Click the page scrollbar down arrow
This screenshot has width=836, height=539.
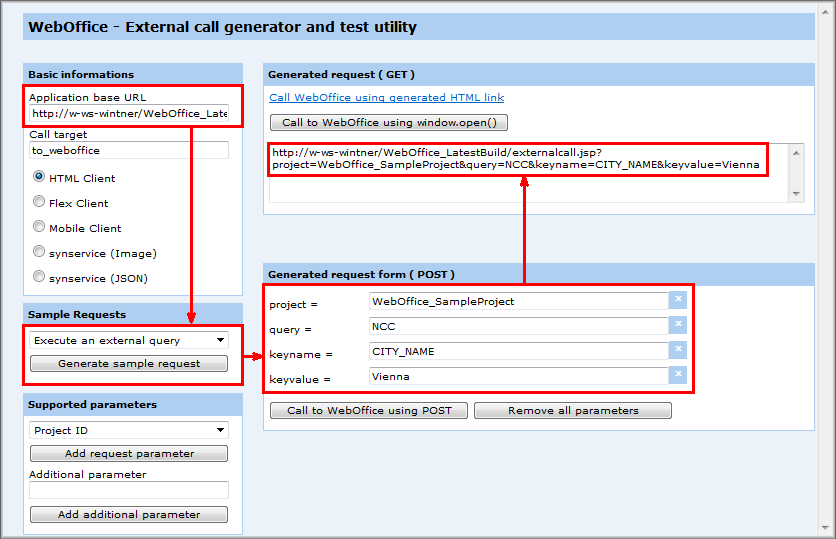(825, 528)
